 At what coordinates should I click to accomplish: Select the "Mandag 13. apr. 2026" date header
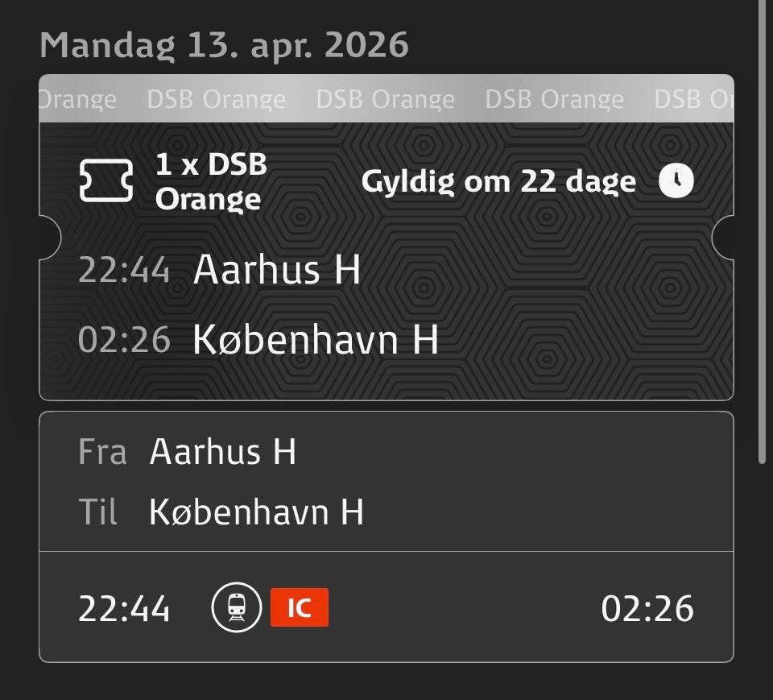click(224, 46)
